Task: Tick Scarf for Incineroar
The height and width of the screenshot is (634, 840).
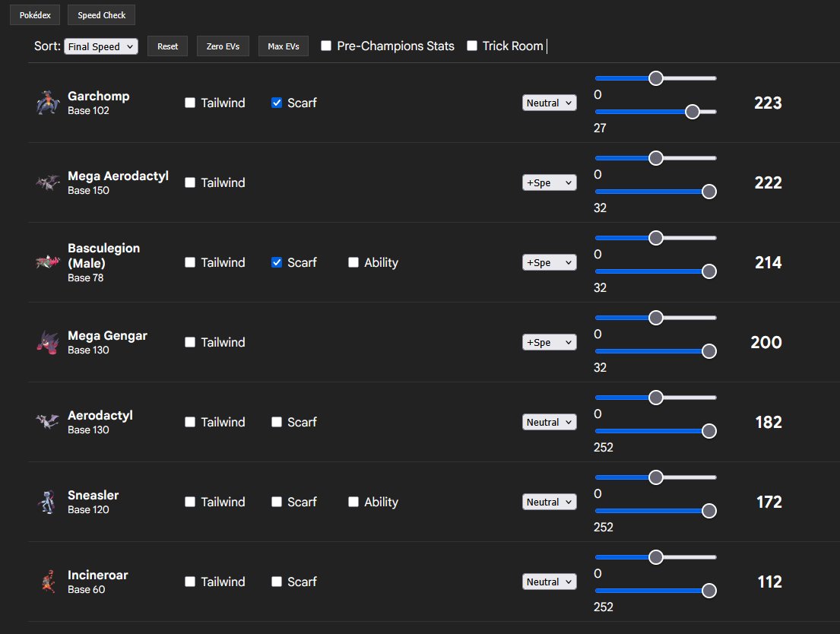Action: click(x=277, y=582)
